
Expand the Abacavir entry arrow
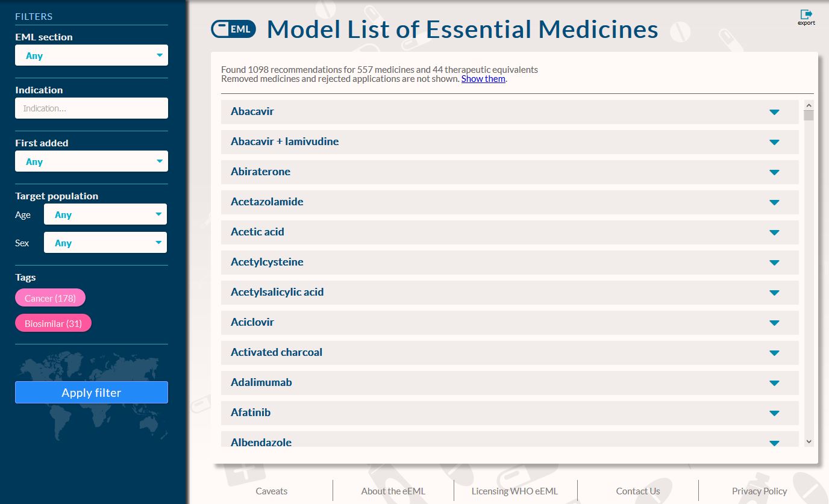pyautogui.click(x=774, y=112)
